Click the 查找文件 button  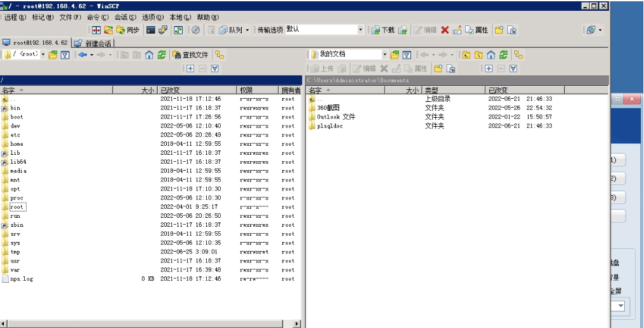coord(190,55)
